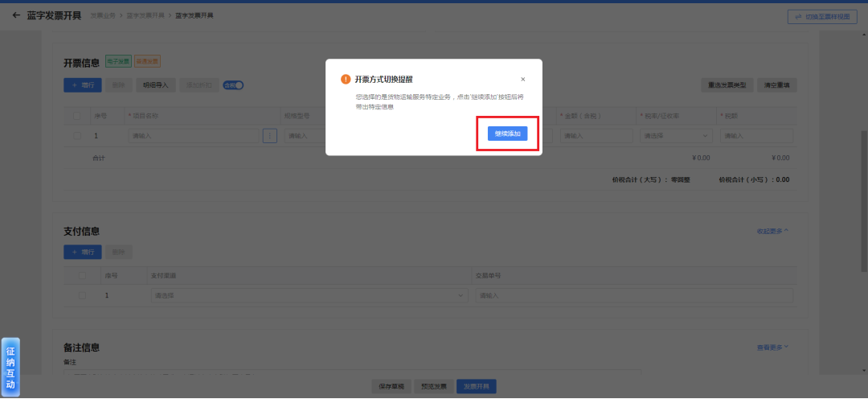Check the select-all box in 支付信息 header
868x399 pixels.
point(82,275)
